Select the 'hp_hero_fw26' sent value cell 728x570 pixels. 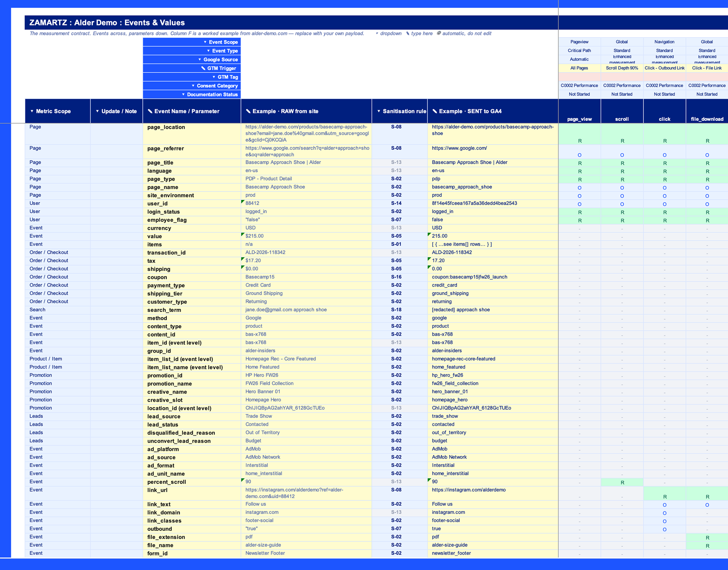(x=493, y=375)
